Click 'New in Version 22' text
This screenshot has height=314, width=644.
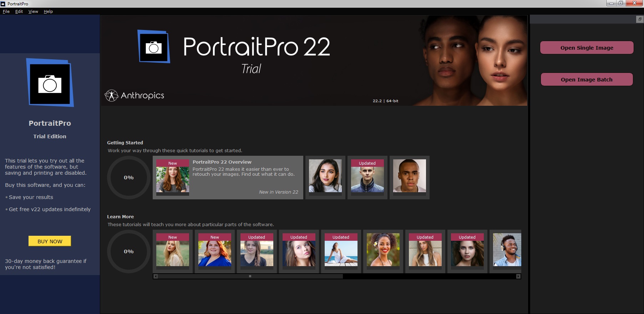278,192
